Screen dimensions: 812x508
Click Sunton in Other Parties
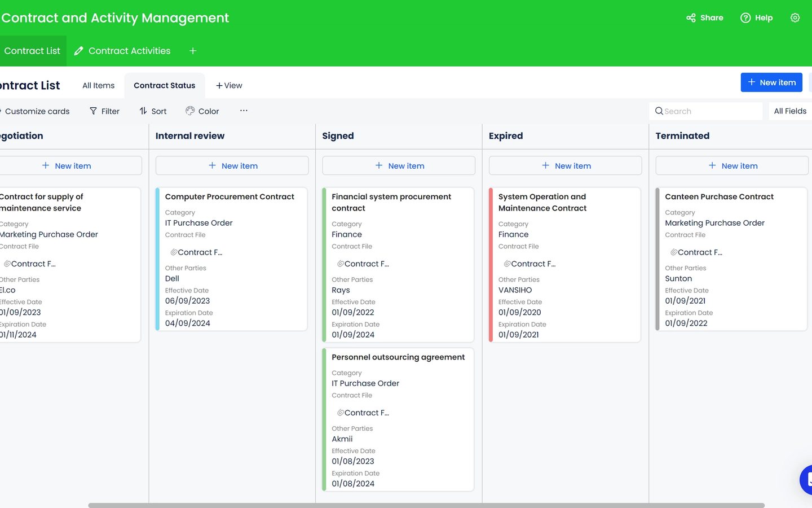(x=678, y=278)
